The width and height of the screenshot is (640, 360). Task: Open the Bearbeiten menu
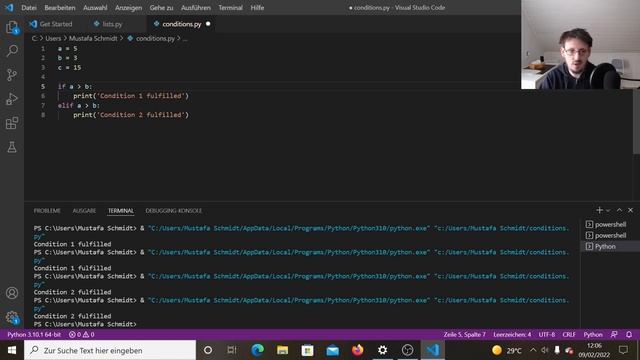(x=60, y=7)
